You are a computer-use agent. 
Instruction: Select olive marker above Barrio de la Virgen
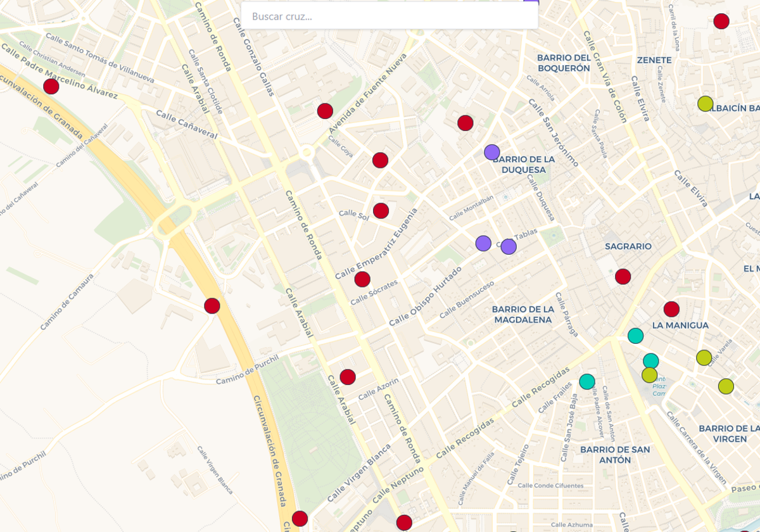click(726, 386)
